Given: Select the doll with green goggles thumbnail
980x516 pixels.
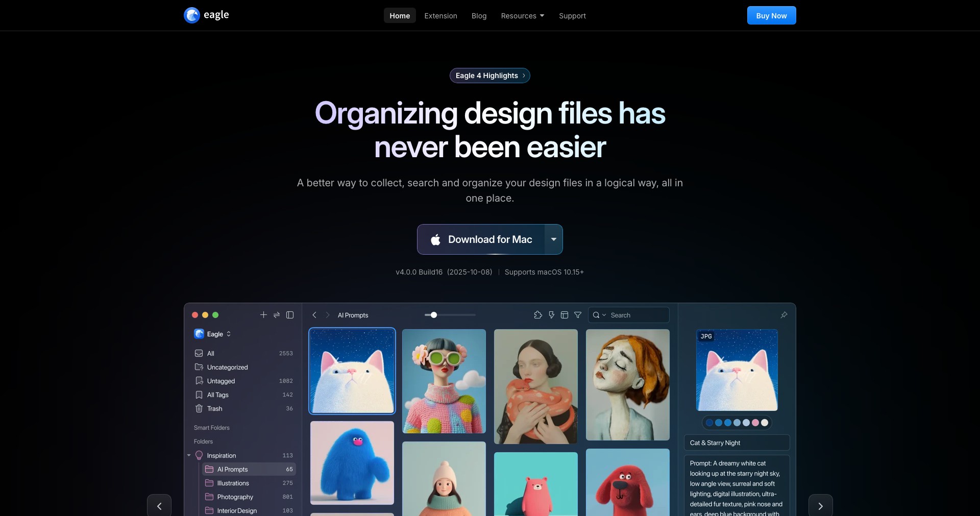Looking at the screenshot, I should pos(444,381).
